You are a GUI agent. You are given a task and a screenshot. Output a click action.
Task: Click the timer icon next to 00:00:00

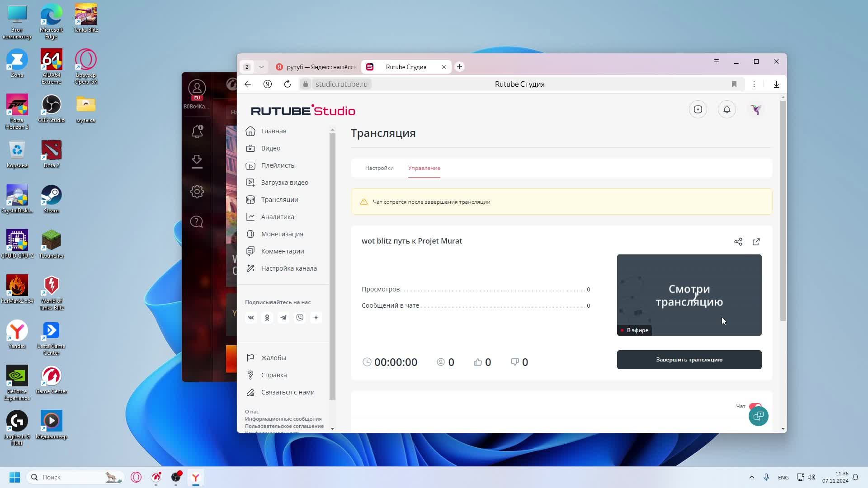tap(367, 361)
